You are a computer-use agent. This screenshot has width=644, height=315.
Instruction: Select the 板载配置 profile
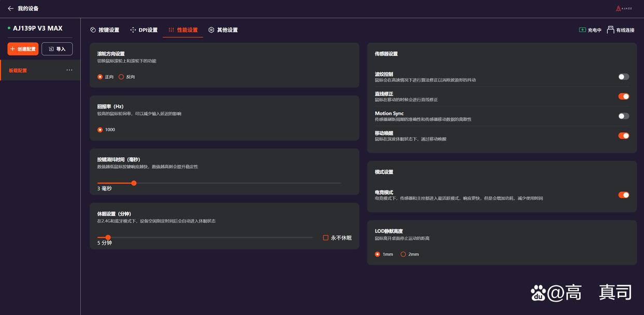(40, 70)
